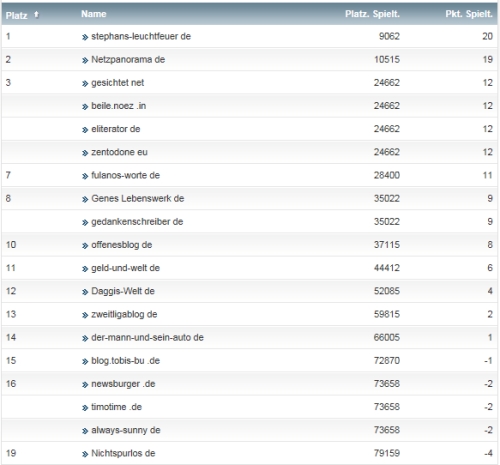The width and height of the screenshot is (500, 465).
Task: Sort by the Platz column header
Action: pos(16,15)
